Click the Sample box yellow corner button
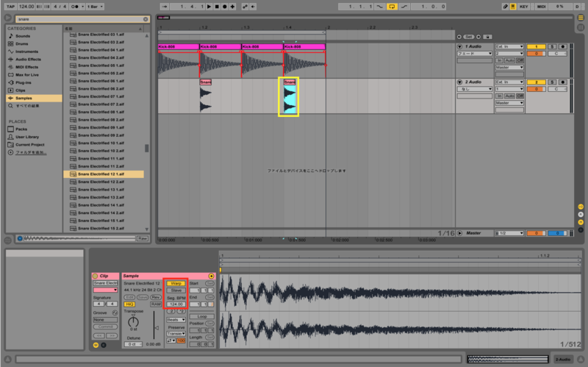This screenshot has width=588, height=367. (211, 276)
